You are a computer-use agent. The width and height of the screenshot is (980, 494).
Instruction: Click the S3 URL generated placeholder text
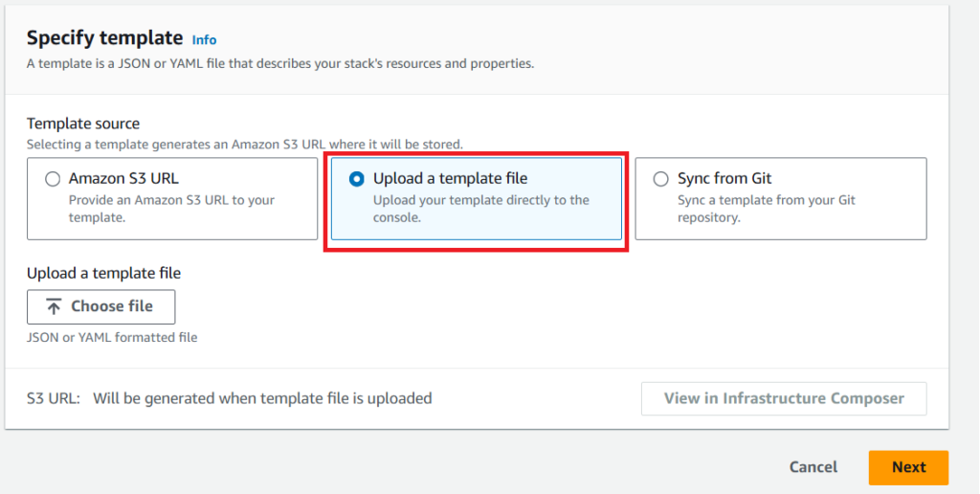[x=262, y=398]
